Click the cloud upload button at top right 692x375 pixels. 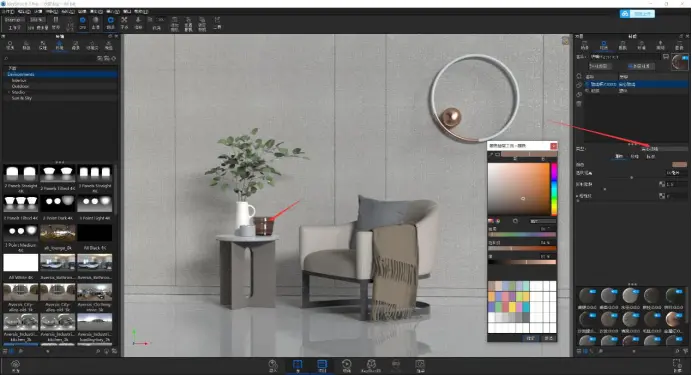pos(637,14)
